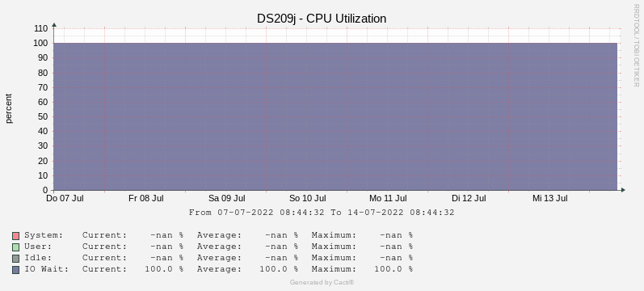Click the Sa 09 Jul date label
The width and height of the screenshot is (644, 291).
click(x=227, y=198)
